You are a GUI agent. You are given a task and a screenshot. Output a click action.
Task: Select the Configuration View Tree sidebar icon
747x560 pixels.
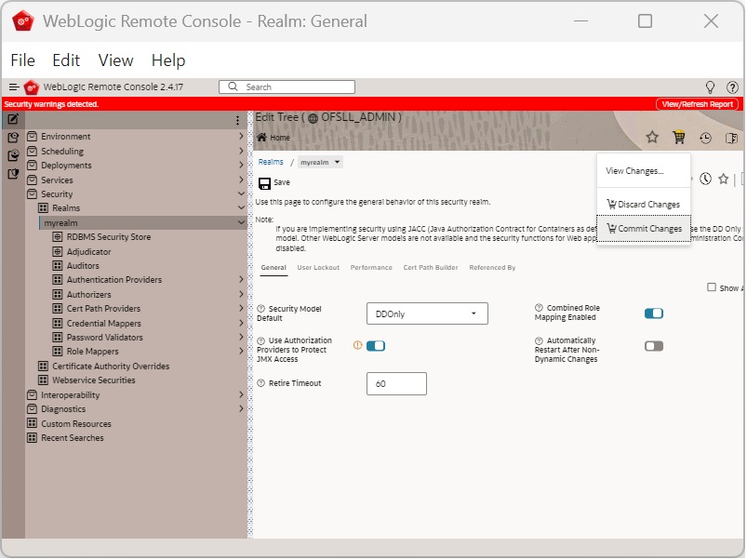[x=13, y=138]
